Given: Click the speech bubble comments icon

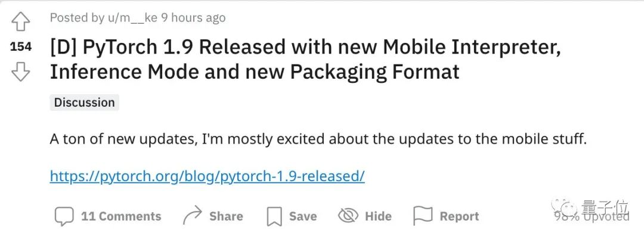Looking at the screenshot, I should click(64, 216).
